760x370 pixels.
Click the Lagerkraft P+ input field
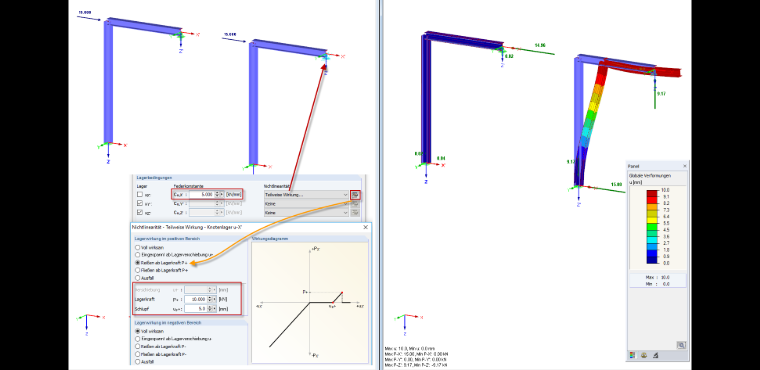[x=195, y=299]
